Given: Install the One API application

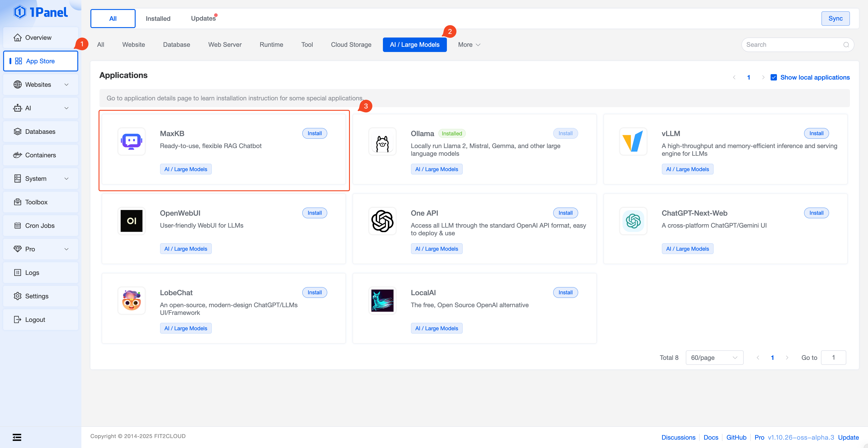Looking at the screenshot, I should 565,213.
